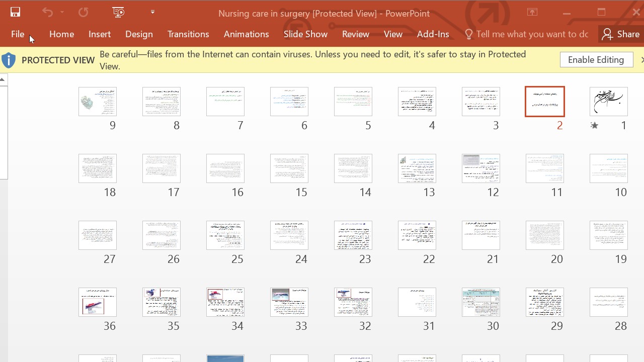Select slide 13 thumbnail
The height and width of the screenshot is (362, 644).
coord(417,168)
